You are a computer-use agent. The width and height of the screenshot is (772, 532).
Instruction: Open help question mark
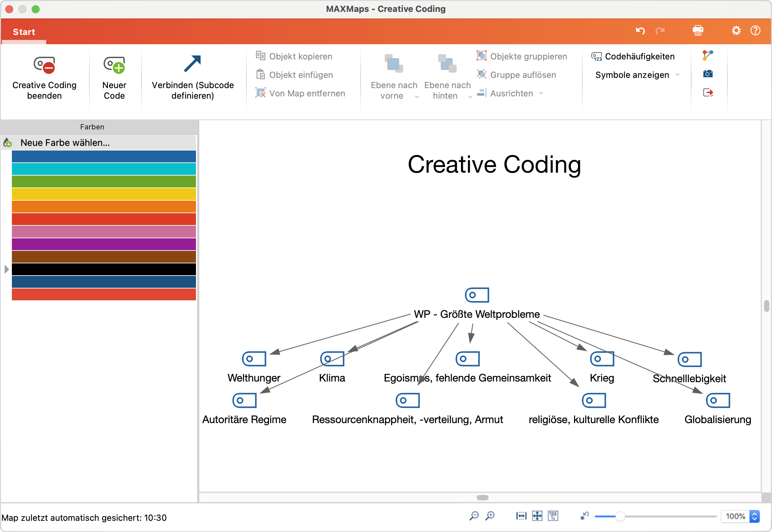pyautogui.click(x=756, y=31)
